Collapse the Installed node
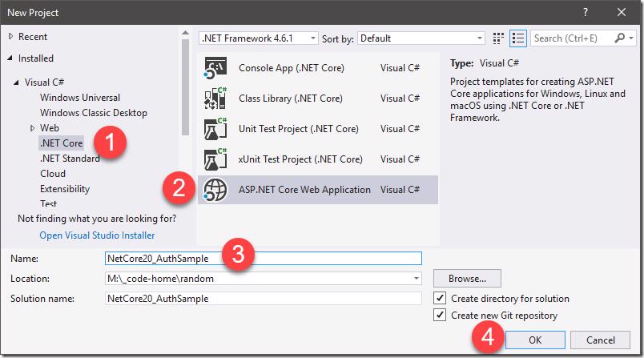The height and width of the screenshot is (358, 644). tap(10, 58)
